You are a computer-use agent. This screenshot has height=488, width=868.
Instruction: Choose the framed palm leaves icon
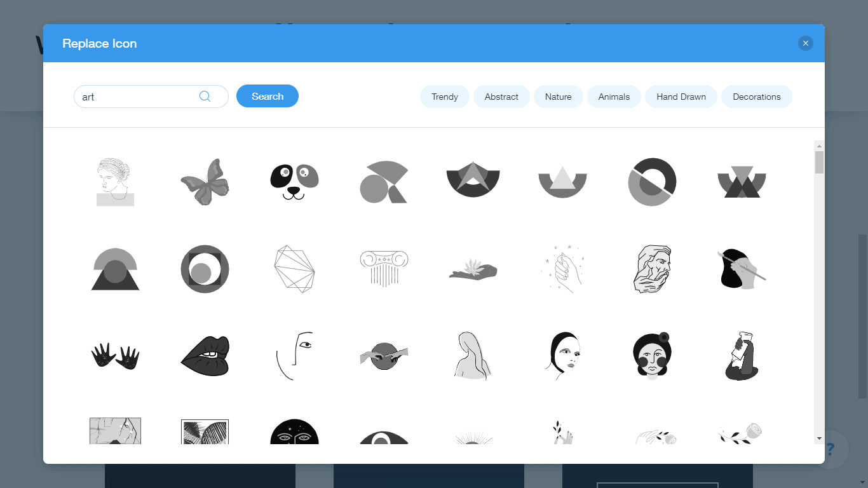click(205, 431)
